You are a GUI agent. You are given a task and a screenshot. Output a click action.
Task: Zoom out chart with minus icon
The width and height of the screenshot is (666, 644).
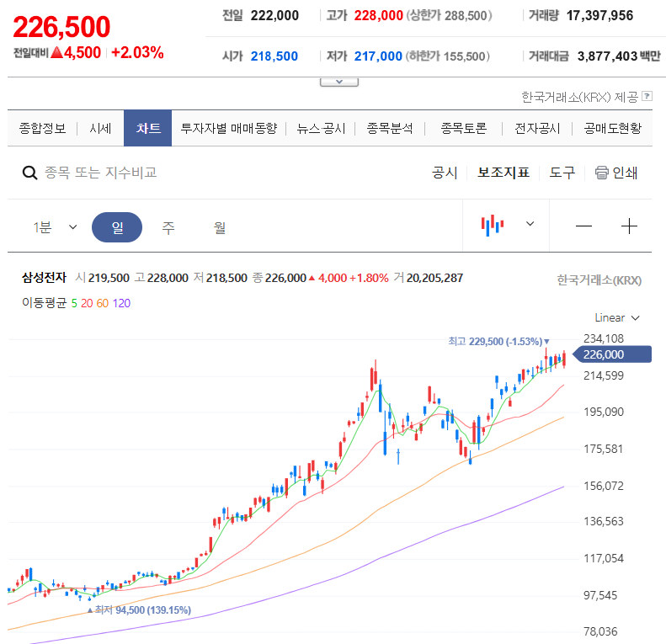click(583, 226)
